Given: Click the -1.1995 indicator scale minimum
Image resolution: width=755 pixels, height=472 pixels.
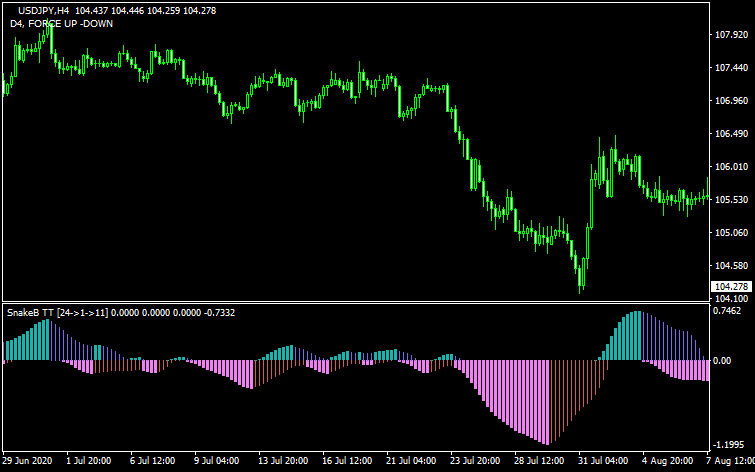Looking at the screenshot, I should 729,444.
